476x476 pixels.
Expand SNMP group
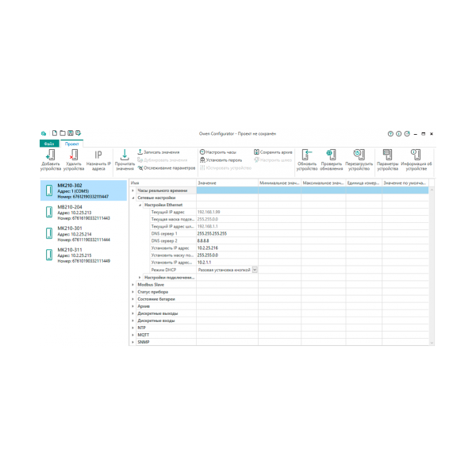point(132,342)
